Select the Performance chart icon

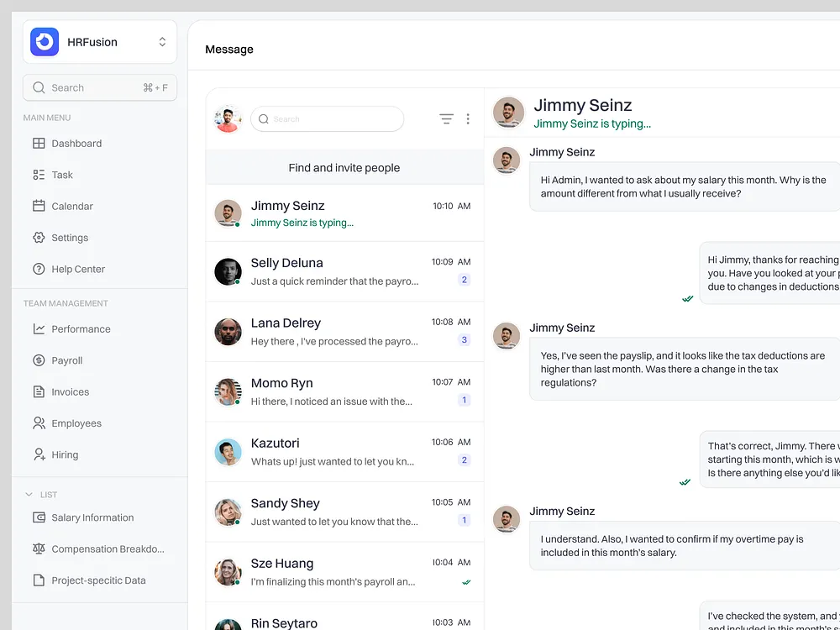39,328
